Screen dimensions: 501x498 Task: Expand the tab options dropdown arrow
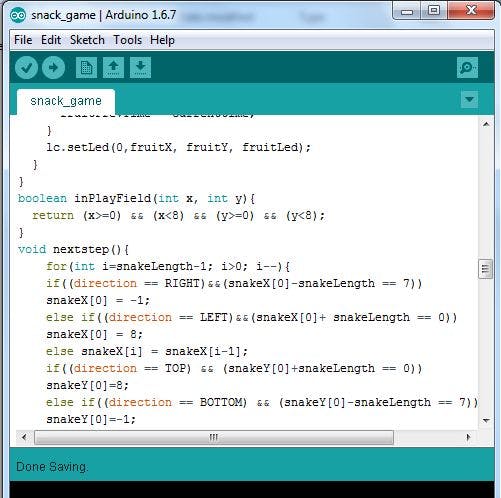tap(469, 99)
